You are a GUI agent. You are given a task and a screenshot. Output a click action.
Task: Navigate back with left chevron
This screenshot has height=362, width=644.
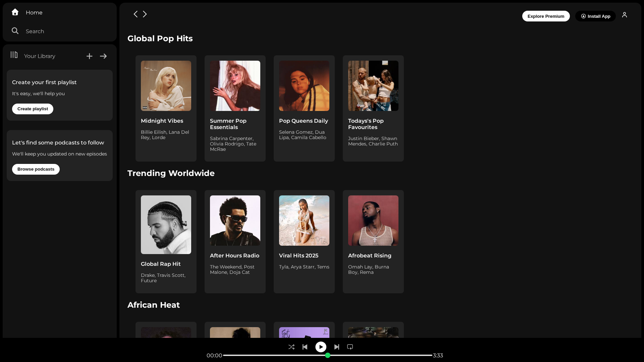pyautogui.click(x=136, y=14)
